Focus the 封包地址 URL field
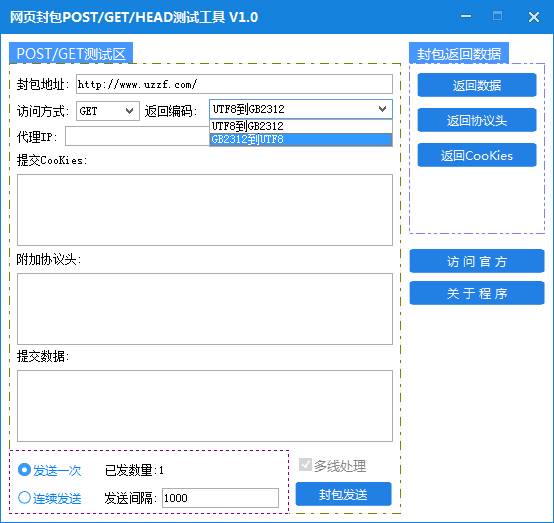Viewport: 554px width, 523px height. [x=234, y=84]
